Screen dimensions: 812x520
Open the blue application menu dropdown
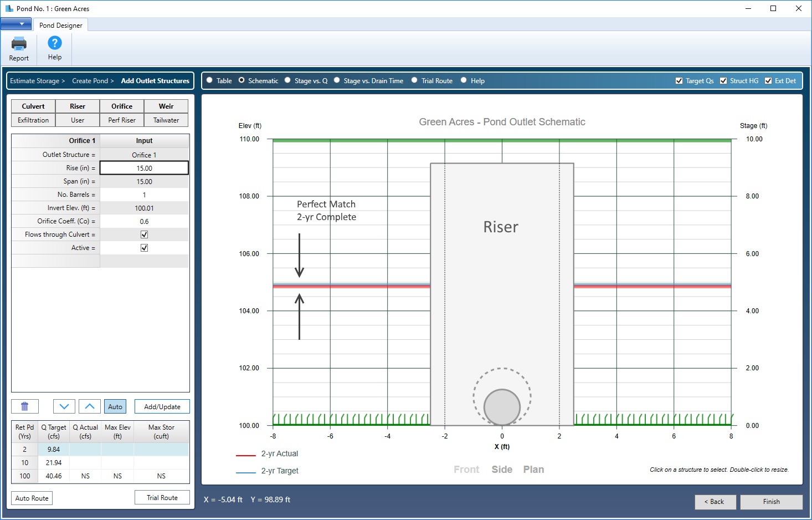[x=16, y=24]
